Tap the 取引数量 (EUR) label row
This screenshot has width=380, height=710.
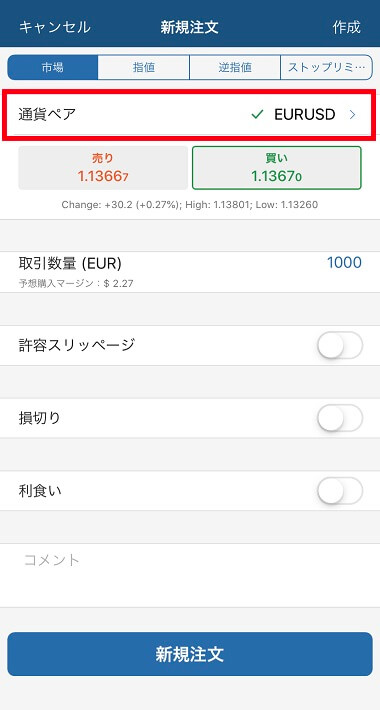coord(190,272)
